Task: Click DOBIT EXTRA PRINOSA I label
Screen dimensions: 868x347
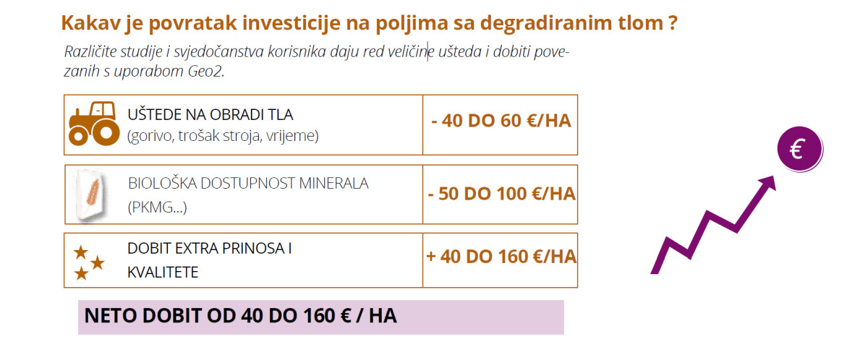Action: (210, 249)
